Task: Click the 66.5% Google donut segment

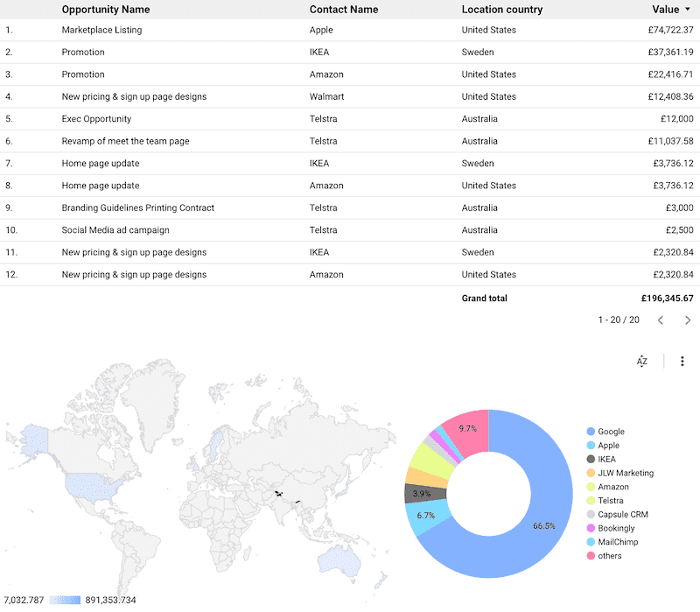Action: [x=543, y=526]
